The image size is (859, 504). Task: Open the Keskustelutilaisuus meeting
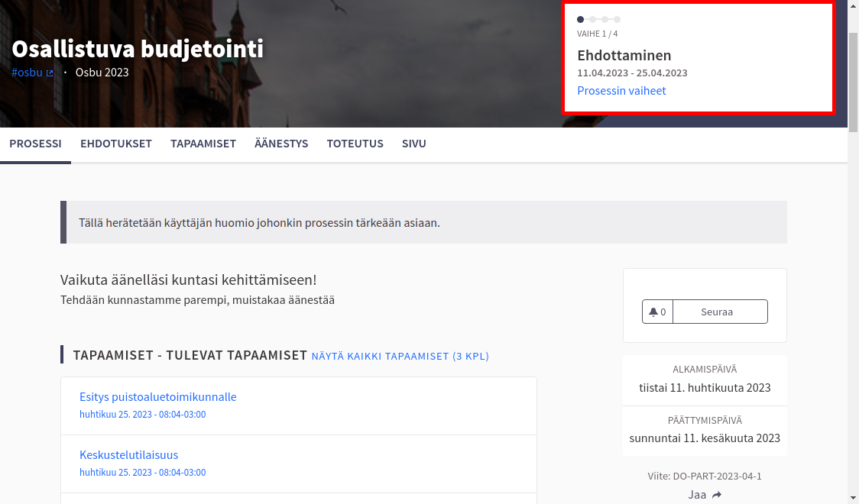pyautogui.click(x=128, y=455)
